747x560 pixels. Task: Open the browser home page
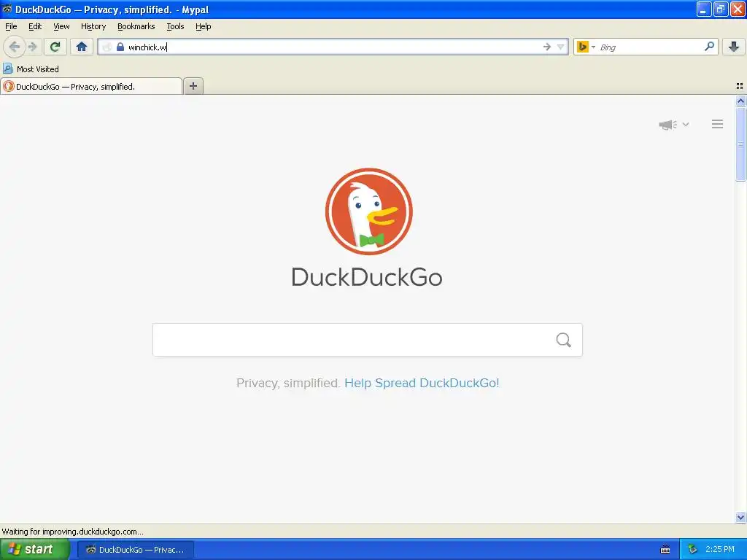[x=82, y=47]
